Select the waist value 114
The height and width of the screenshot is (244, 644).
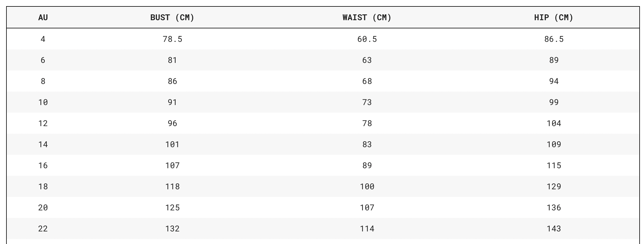click(x=367, y=229)
